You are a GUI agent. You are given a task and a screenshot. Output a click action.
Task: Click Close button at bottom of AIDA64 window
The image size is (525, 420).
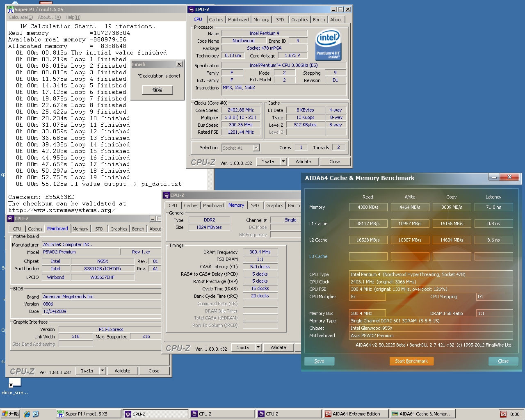tap(503, 361)
